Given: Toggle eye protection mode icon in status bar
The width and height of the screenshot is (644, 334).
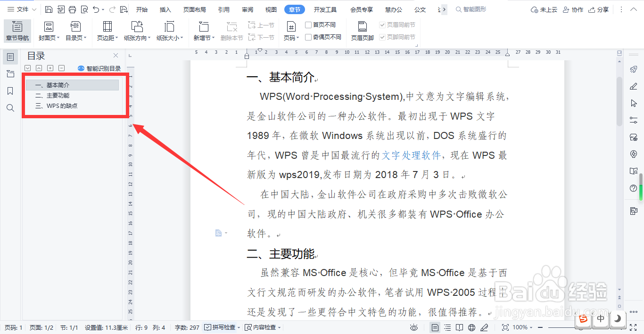Looking at the screenshot, I should 414,327.
